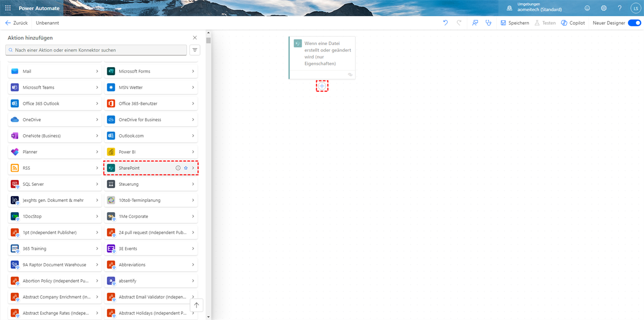Click the redo arrow icon
Viewport: 644px width, 320px height.
coord(459,23)
